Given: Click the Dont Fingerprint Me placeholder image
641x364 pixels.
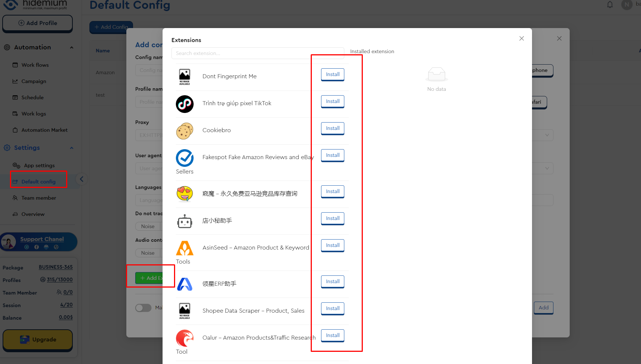Looking at the screenshot, I should [x=185, y=77].
